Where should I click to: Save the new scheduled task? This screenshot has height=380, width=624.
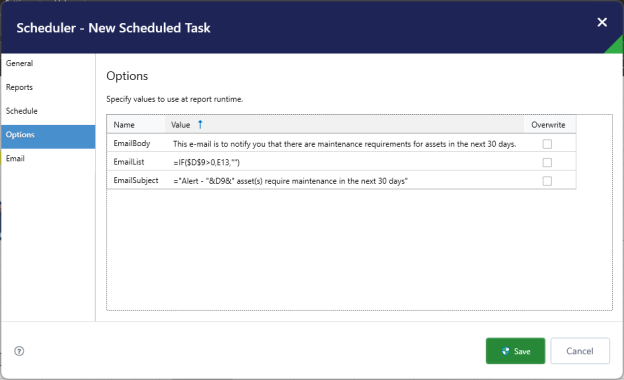pos(515,351)
